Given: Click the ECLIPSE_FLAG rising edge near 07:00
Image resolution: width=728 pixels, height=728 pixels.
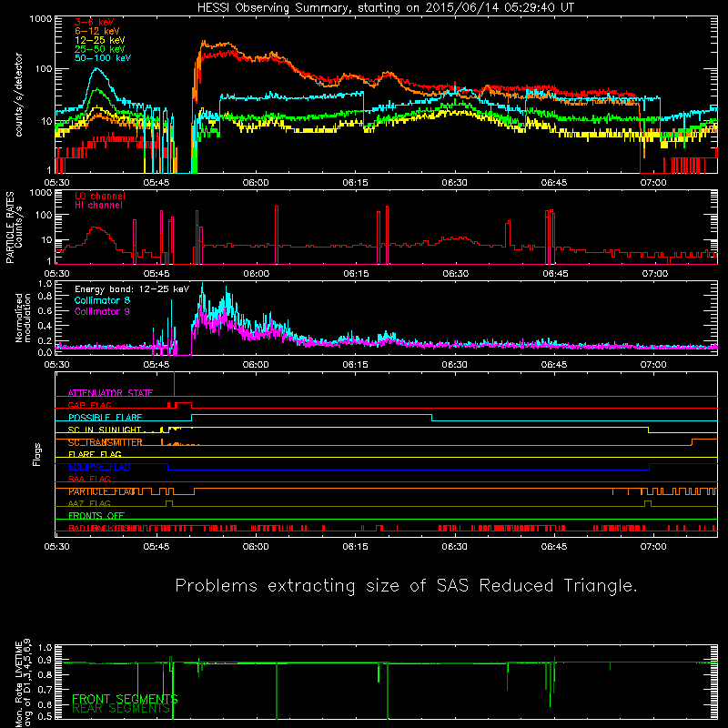Looking at the screenshot, I should [x=649, y=467].
